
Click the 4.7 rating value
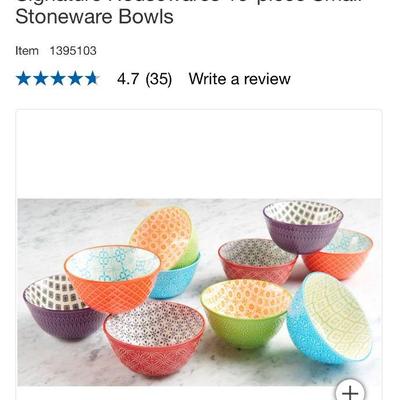pyautogui.click(x=128, y=79)
